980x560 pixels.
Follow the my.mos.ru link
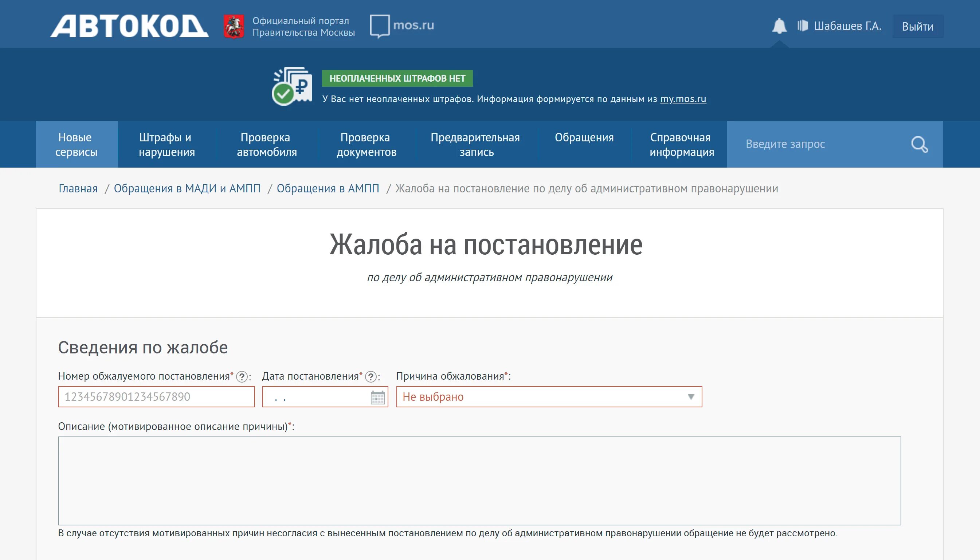[x=683, y=99]
